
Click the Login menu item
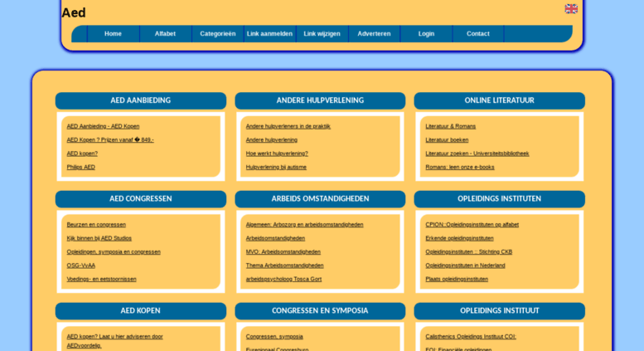point(426,34)
